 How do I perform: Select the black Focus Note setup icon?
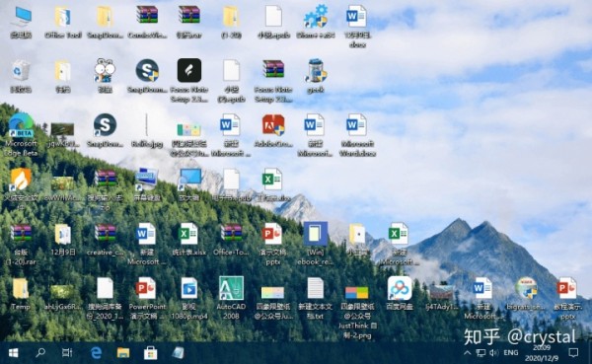[189, 70]
